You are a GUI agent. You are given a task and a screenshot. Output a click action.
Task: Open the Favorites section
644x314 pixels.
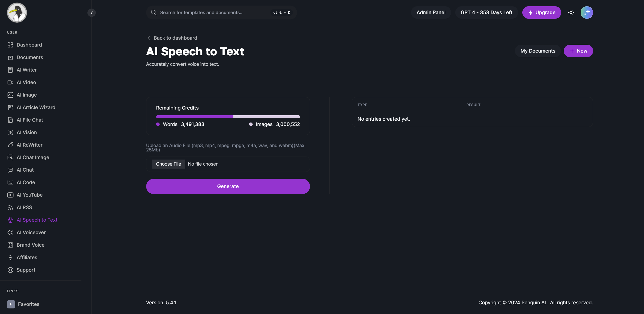point(28,304)
